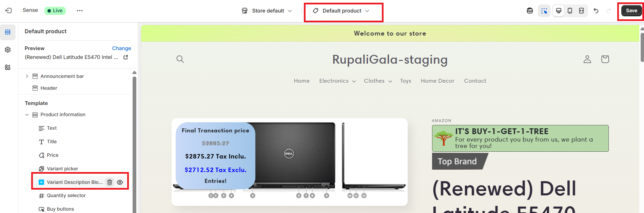The height and width of the screenshot is (213, 644).
Task: Switch to fullscreen preview view
Action: click(x=581, y=11)
